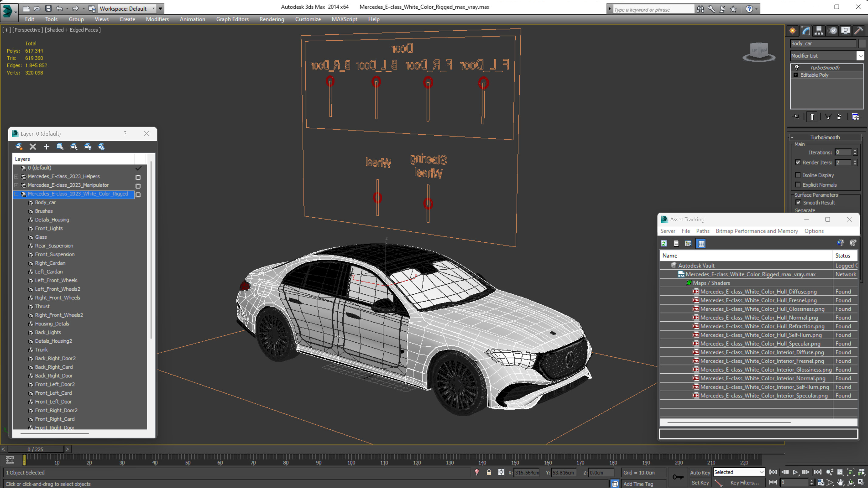Toggle Mercedes_E-class_2023_White_Color_Rigged layer current box
868x488 pixels.
138,195
